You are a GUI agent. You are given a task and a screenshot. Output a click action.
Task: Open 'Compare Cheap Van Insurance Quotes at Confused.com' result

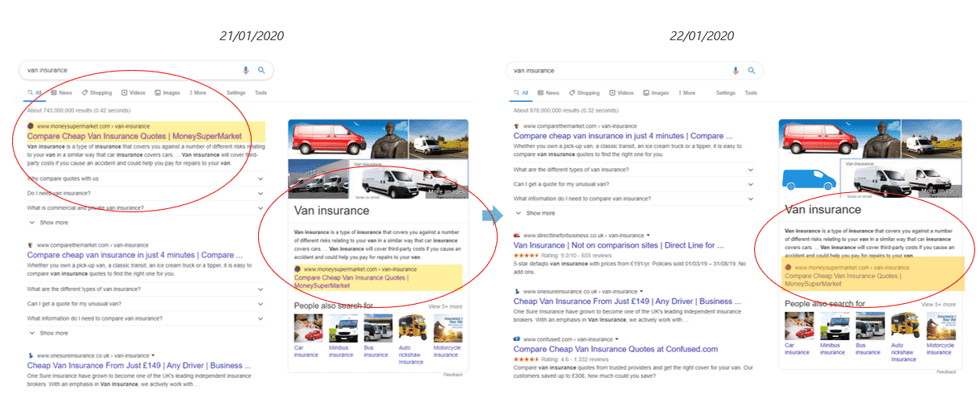click(615, 349)
